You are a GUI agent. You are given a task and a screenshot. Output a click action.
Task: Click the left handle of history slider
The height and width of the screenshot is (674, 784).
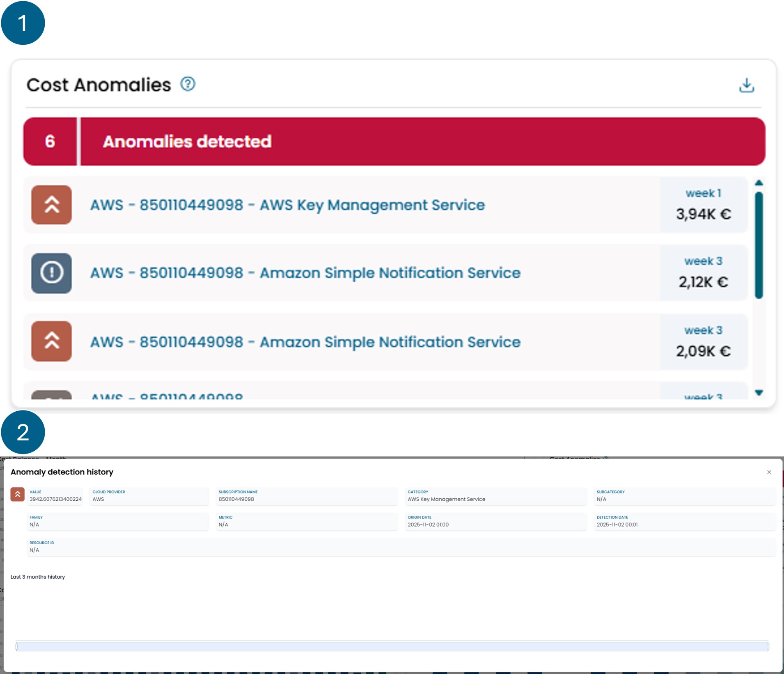click(17, 647)
